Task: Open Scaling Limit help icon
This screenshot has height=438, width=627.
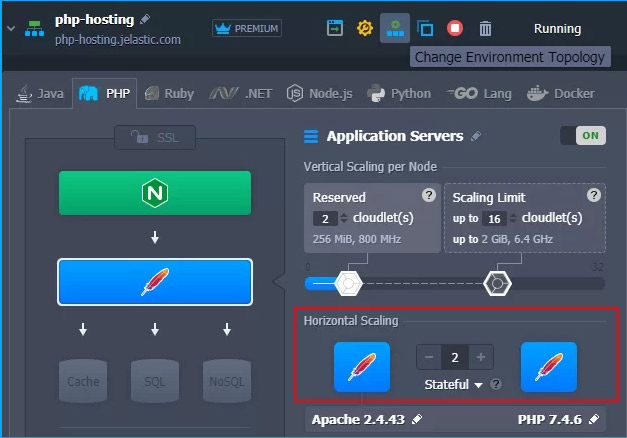Action: (x=594, y=195)
